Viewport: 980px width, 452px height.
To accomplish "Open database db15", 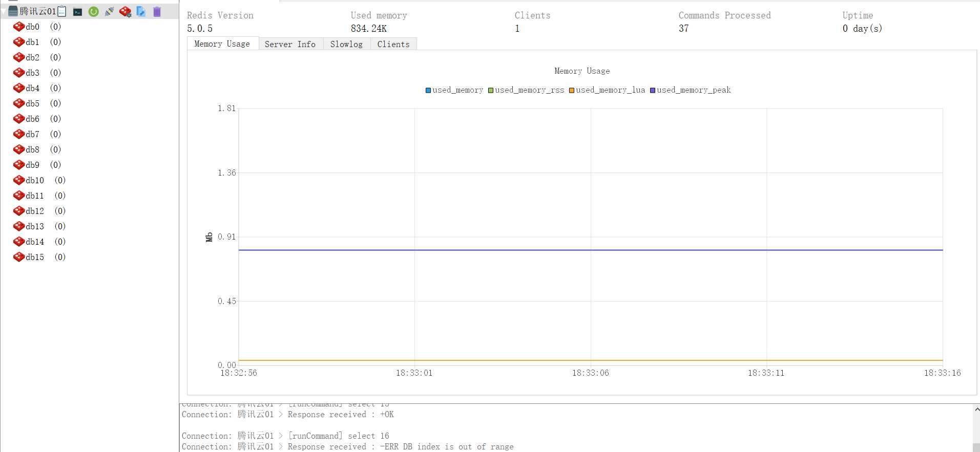I will coord(39,257).
